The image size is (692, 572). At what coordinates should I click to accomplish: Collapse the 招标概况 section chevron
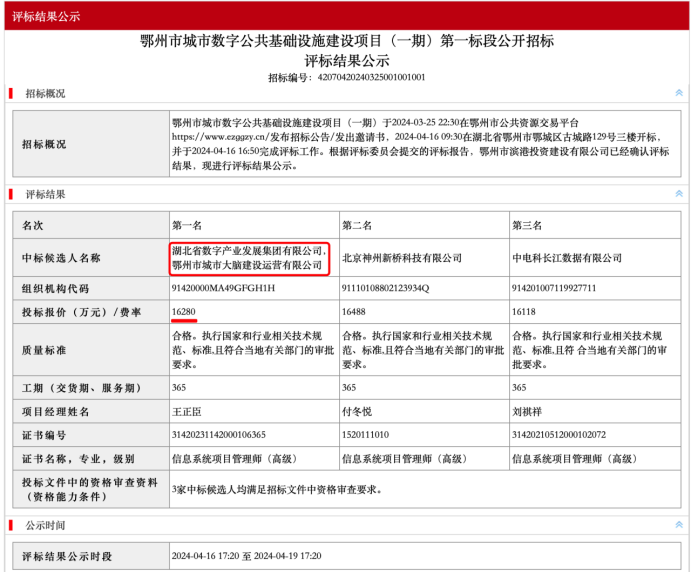click(x=679, y=93)
